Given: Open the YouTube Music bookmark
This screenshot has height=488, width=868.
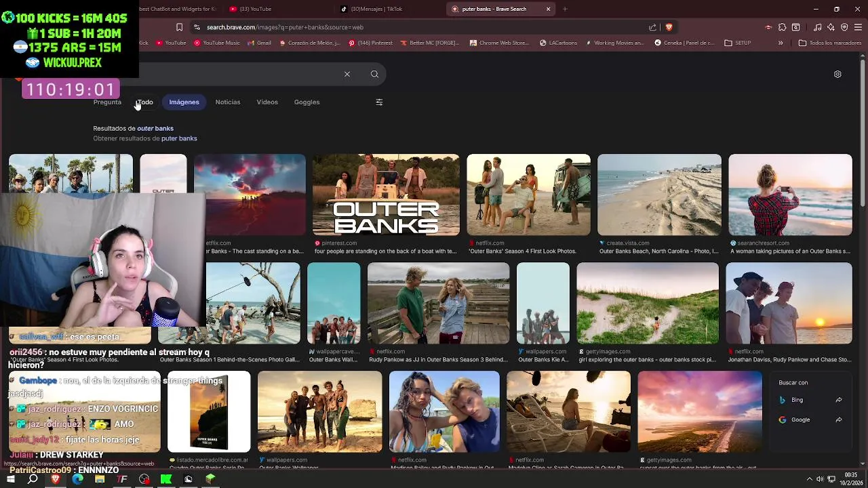Looking at the screenshot, I should 217,43.
